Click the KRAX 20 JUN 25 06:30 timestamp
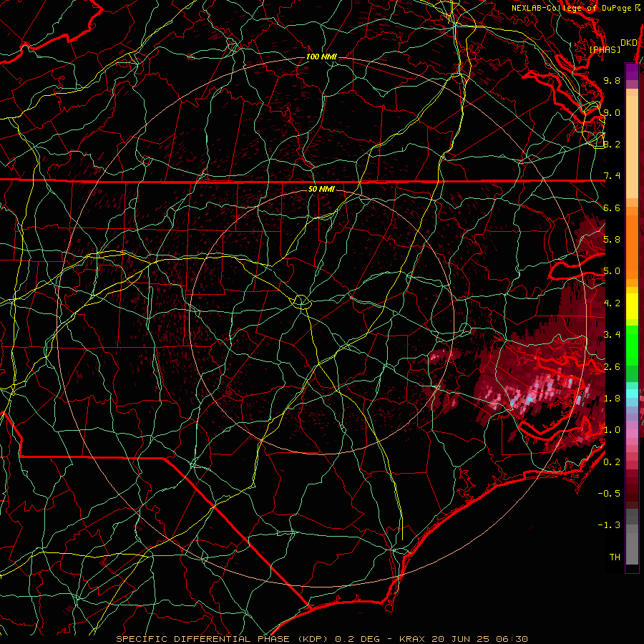 [463, 639]
